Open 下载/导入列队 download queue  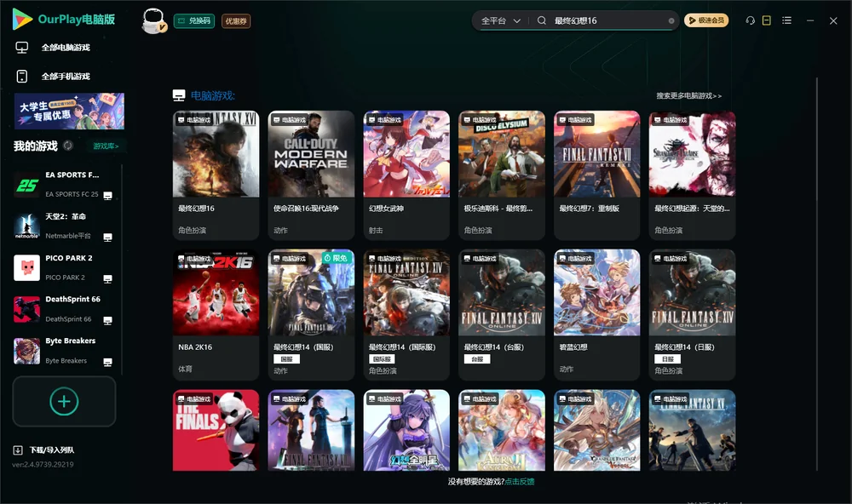(52, 450)
